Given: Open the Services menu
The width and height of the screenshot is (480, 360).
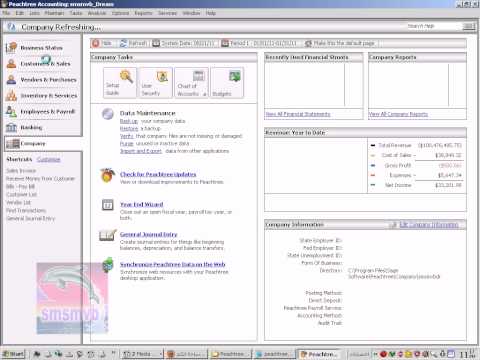Looking at the screenshot, I should 167,13.
